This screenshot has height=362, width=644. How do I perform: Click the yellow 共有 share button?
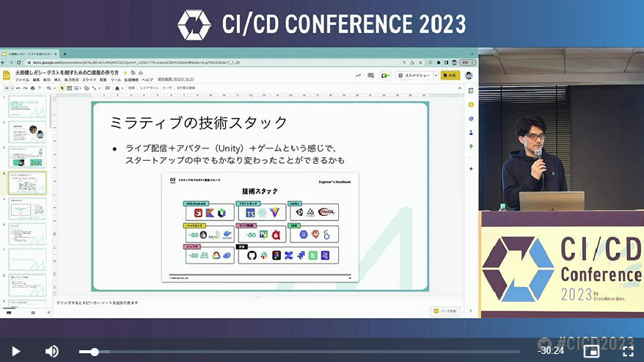pos(450,76)
